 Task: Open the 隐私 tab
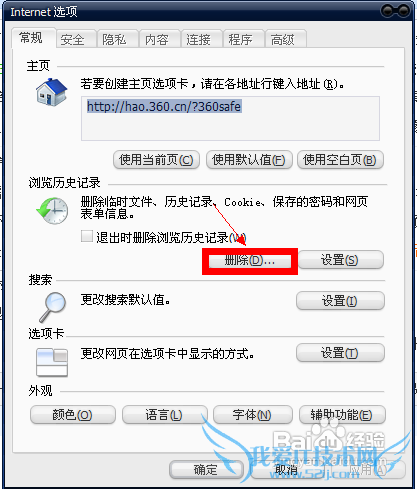point(114,40)
